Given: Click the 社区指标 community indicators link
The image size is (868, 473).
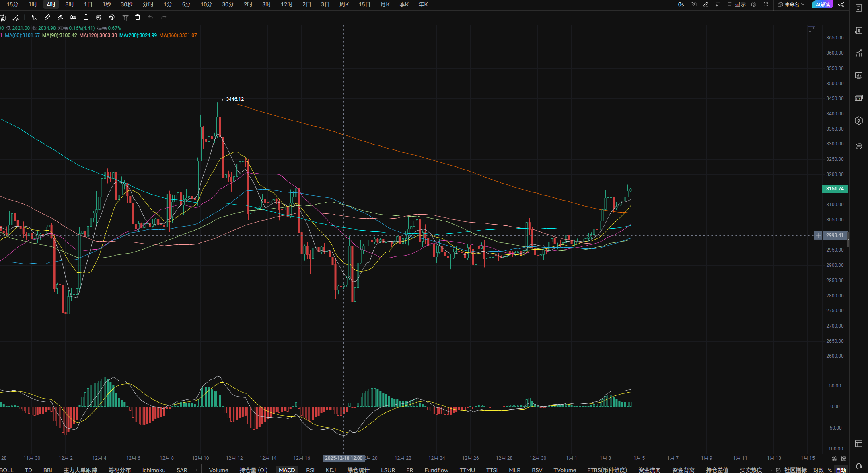Looking at the screenshot, I should coord(795,470).
